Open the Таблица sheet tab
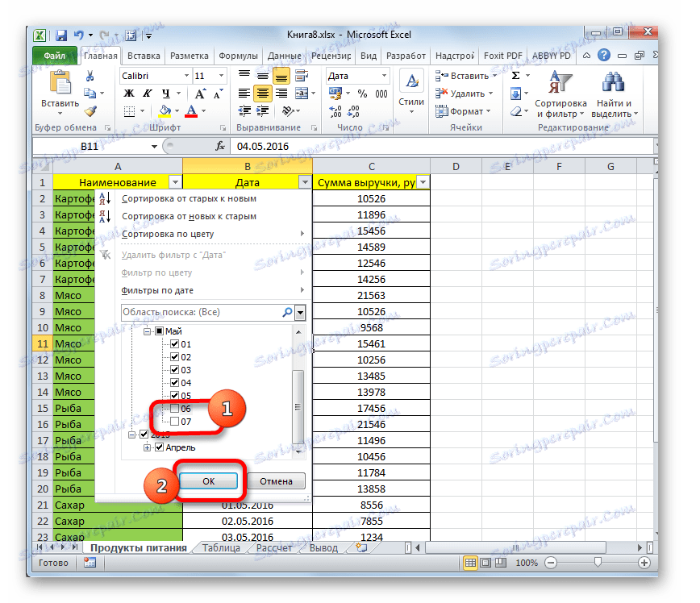700x603 pixels. point(221,547)
